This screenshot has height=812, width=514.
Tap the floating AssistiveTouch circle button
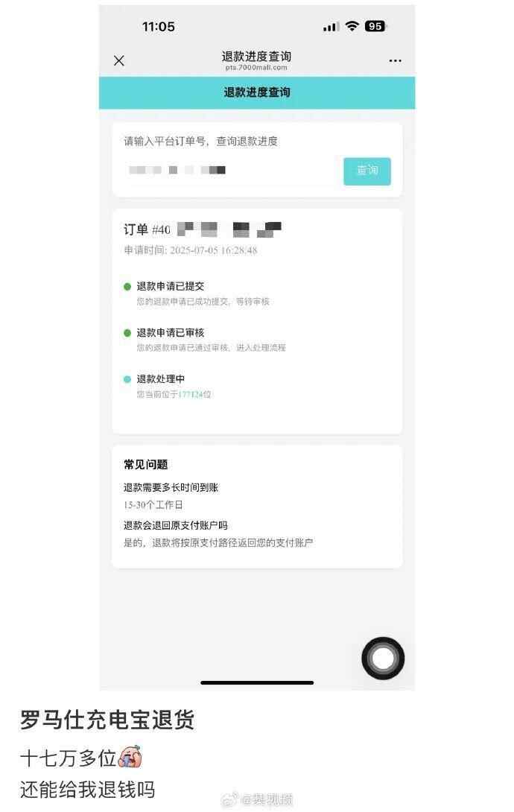383,659
